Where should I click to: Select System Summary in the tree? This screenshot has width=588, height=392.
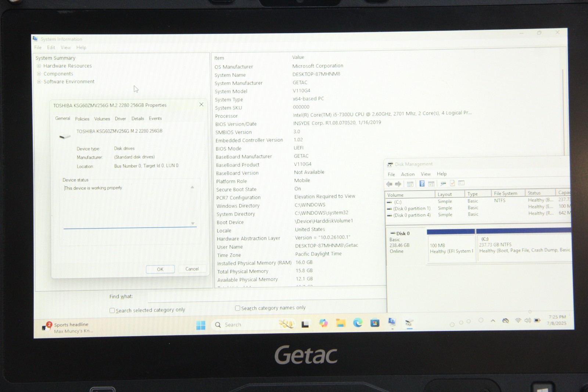coord(55,58)
